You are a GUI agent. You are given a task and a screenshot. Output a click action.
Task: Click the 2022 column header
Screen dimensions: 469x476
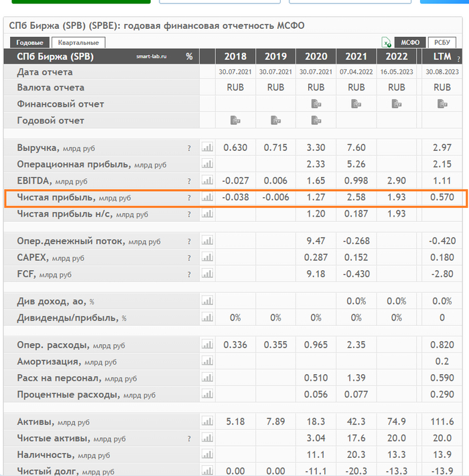(397, 56)
